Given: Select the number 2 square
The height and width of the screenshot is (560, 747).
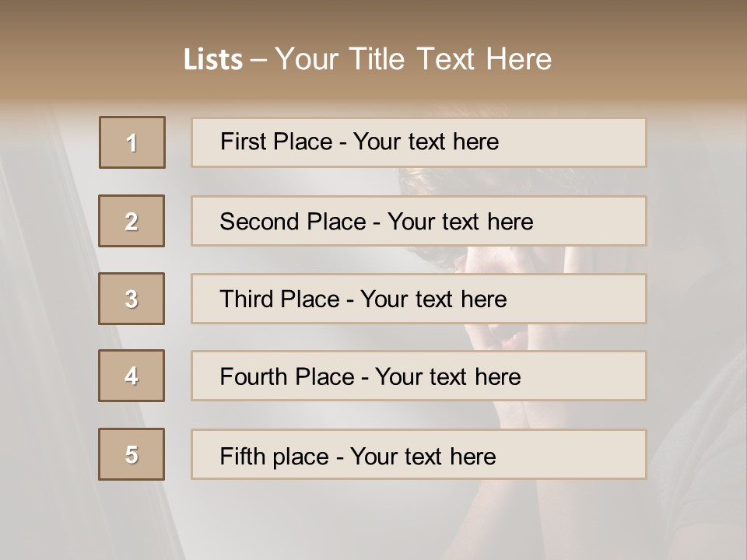Looking at the screenshot, I should pos(132,221).
